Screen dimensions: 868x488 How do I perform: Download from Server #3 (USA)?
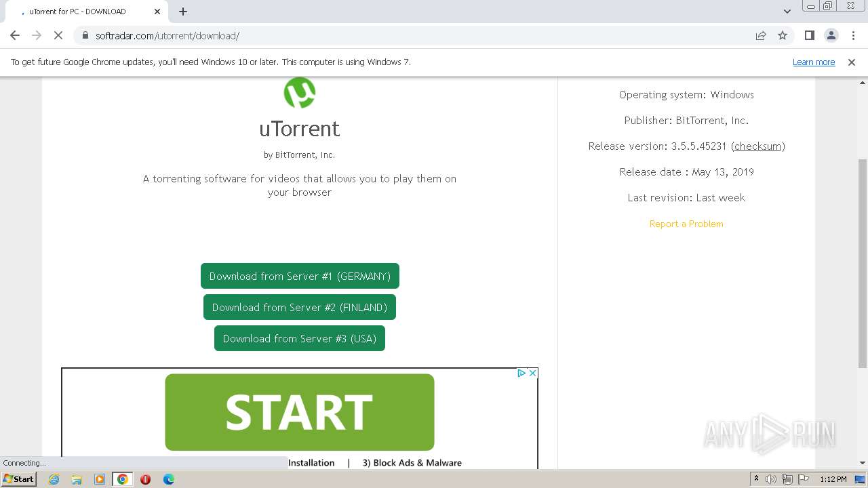click(x=300, y=338)
